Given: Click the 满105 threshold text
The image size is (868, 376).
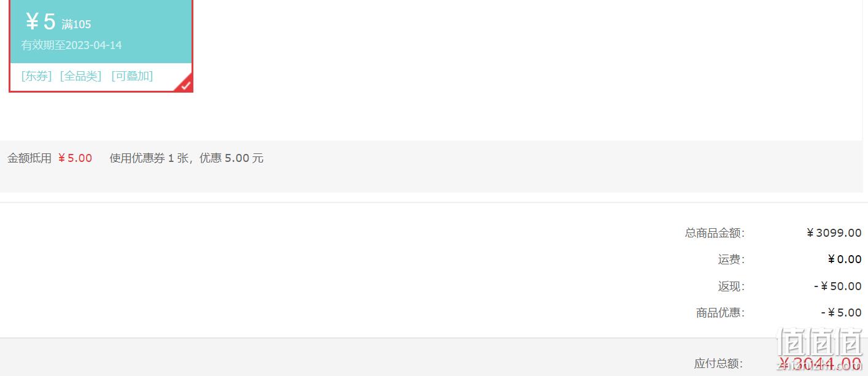Looking at the screenshot, I should pyautogui.click(x=76, y=25).
